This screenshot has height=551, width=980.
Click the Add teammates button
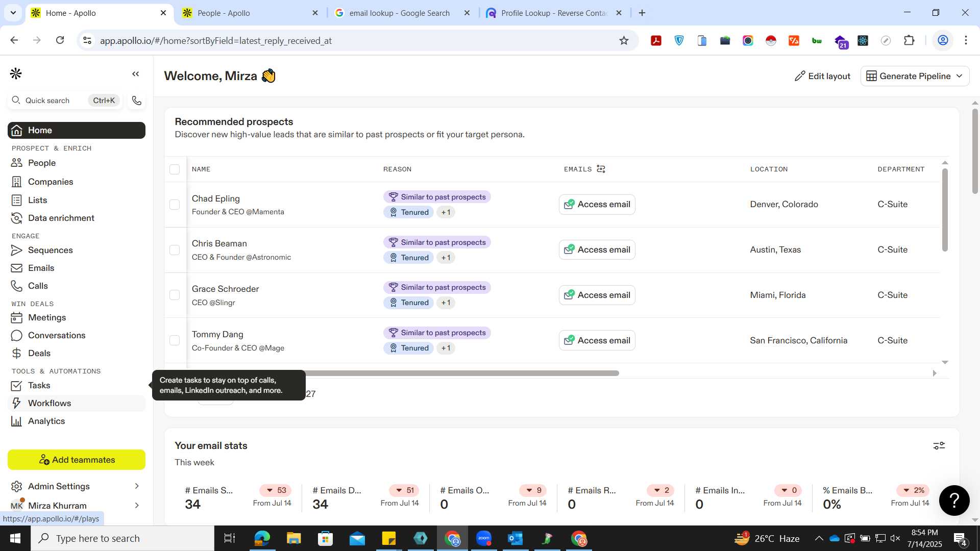[x=77, y=460]
